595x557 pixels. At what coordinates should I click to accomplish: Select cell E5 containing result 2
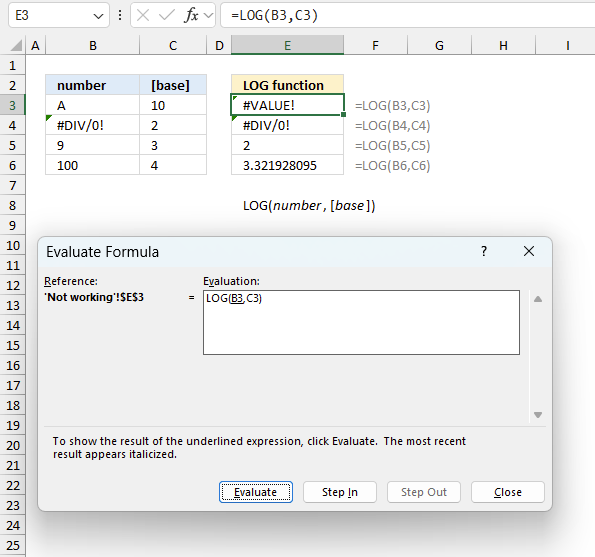pyautogui.click(x=287, y=145)
